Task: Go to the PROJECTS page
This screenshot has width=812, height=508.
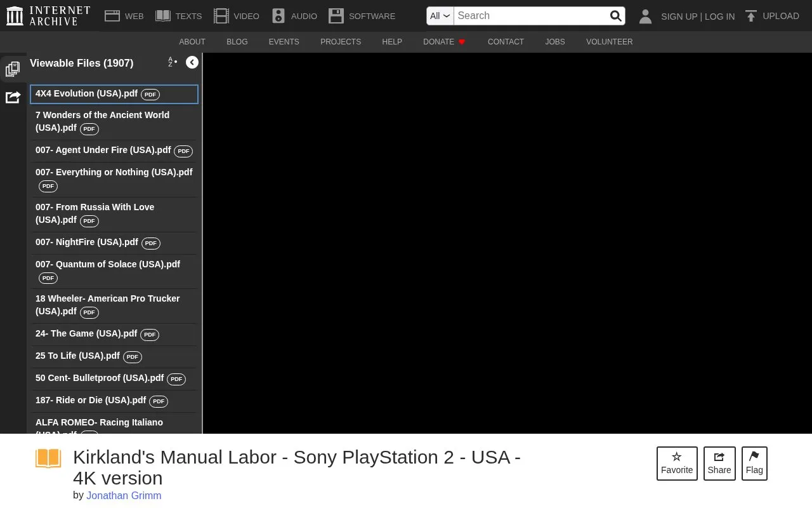Action: [341, 42]
